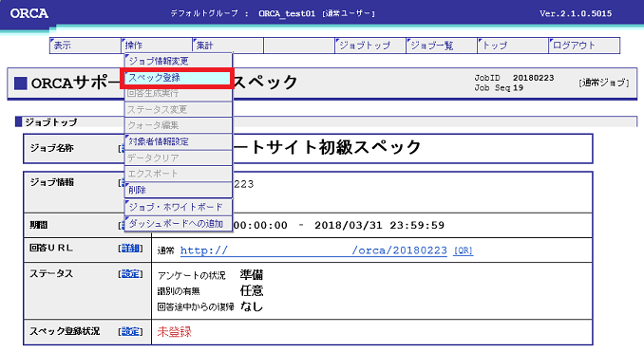Viewport: 644px width, 352px height.
Task: Click the なし resume value
Action: pos(252,306)
